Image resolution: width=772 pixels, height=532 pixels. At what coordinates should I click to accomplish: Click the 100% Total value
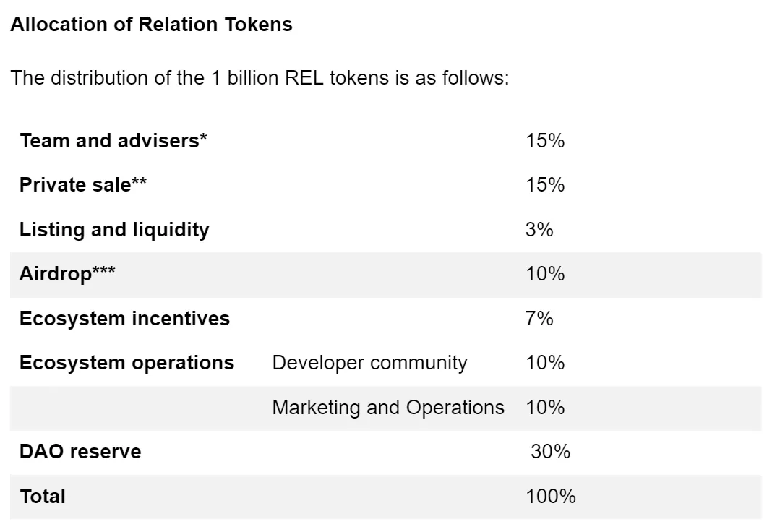551,497
